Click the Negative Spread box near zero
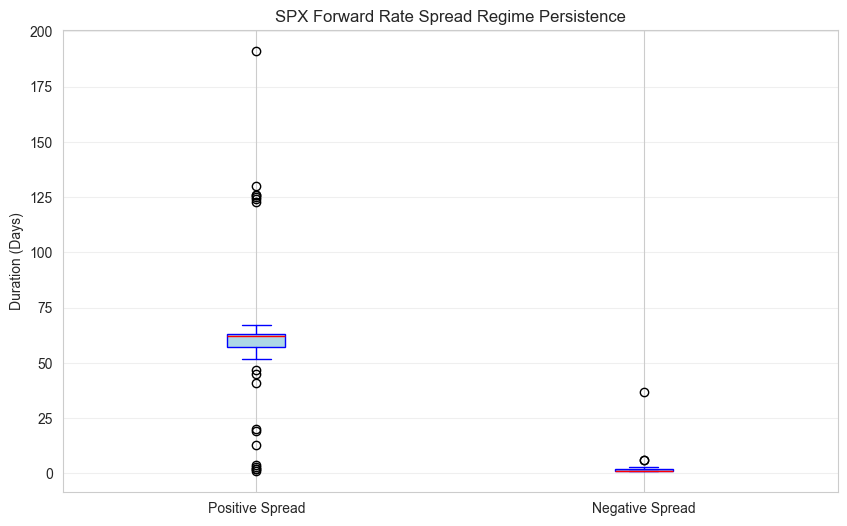Image resolution: width=847 pixels, height=526 pixels. point(644,470)
